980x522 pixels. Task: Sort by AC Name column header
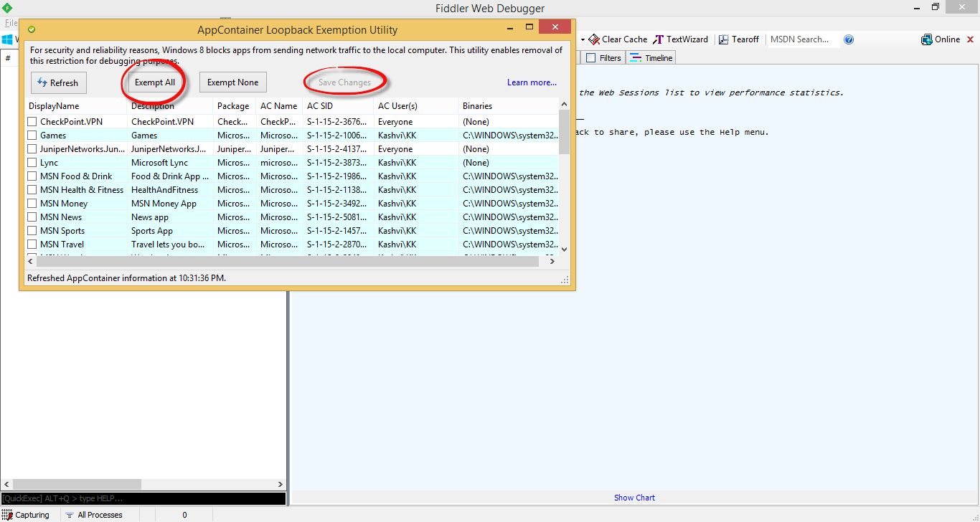click(279, 106)
